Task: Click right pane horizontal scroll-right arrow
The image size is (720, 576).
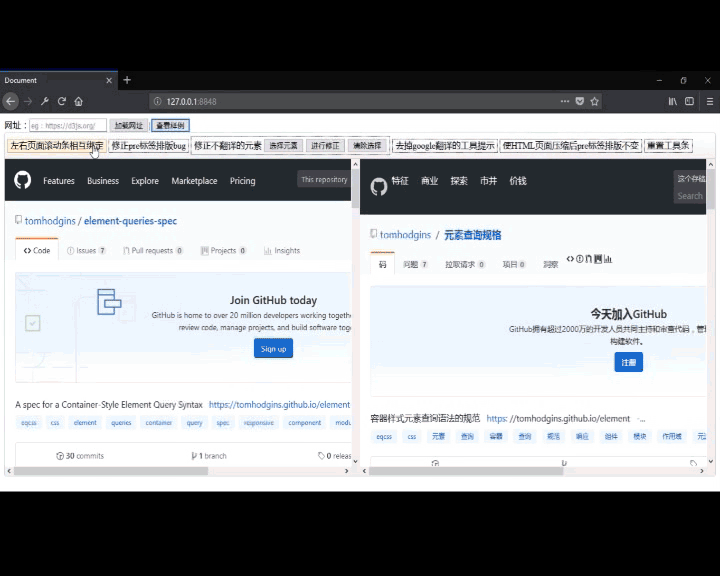Action: (x=702, y=471)
